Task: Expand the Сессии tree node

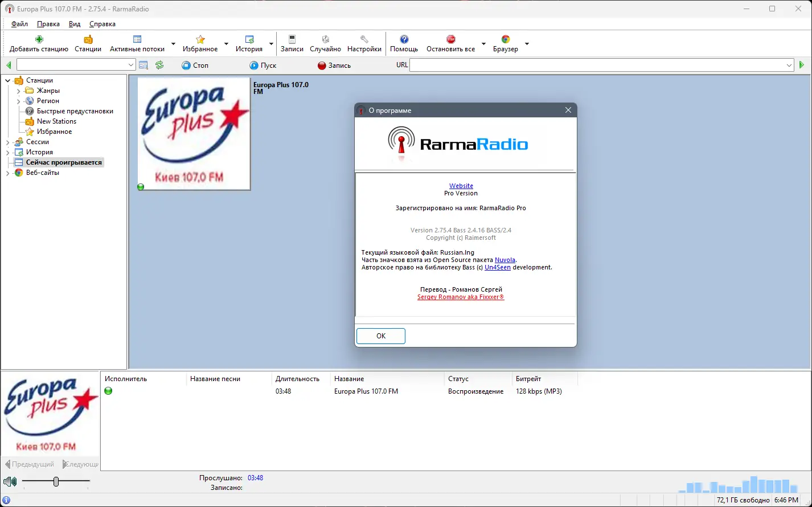Action: click(x=8, y=142)
